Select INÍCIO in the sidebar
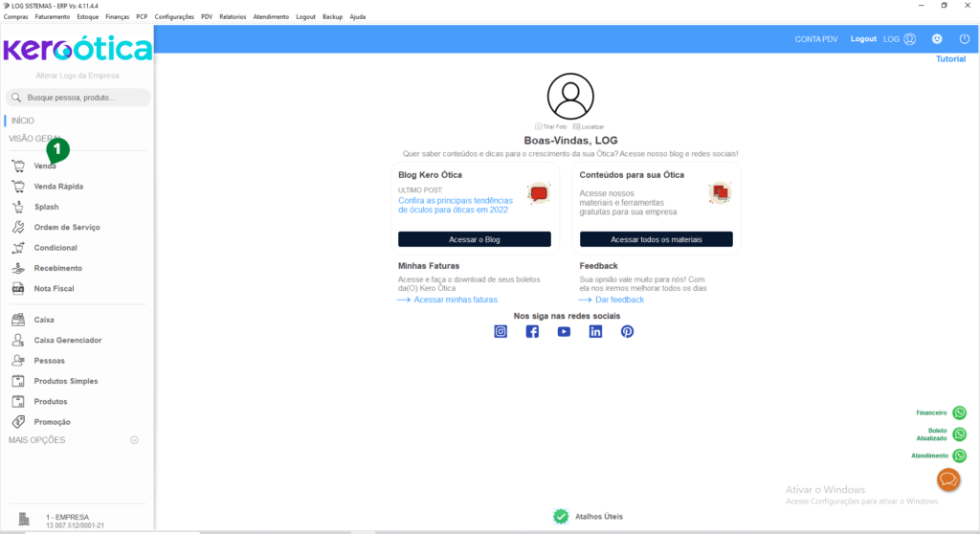The height and width of the screenshot is (534, 980). pos(23,121)
